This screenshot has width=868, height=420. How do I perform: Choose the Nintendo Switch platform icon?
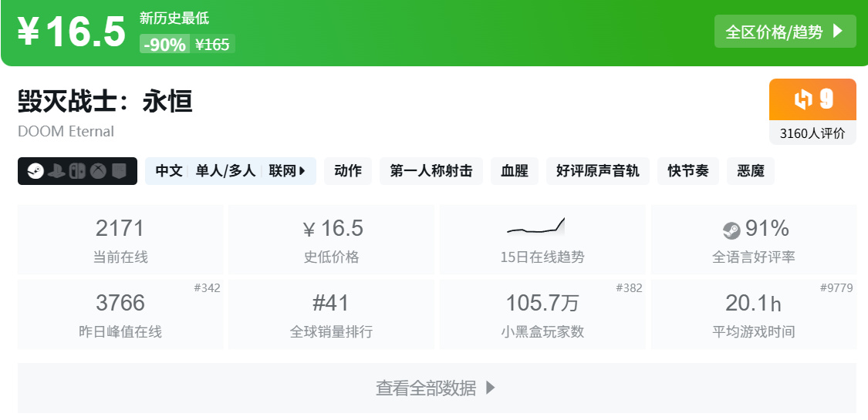pos(78,171)
